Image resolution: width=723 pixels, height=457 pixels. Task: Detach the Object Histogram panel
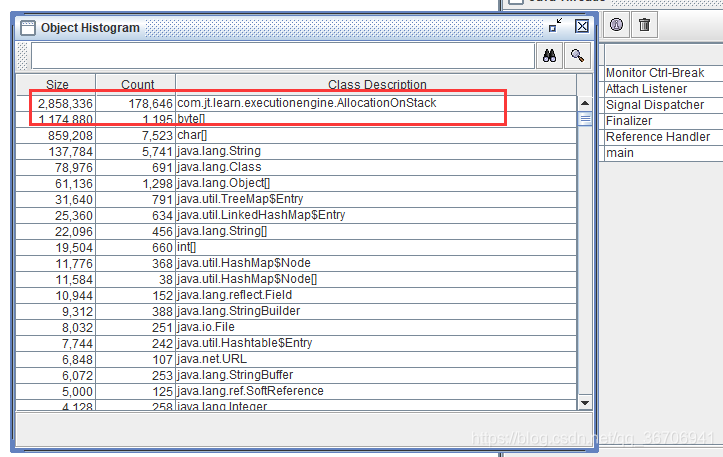click(556, 25)
